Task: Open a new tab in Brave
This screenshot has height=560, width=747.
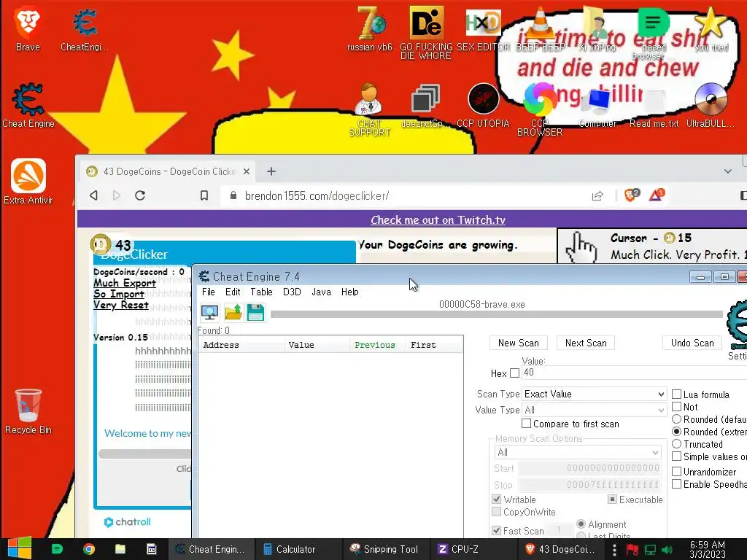Action: [271, 171]
